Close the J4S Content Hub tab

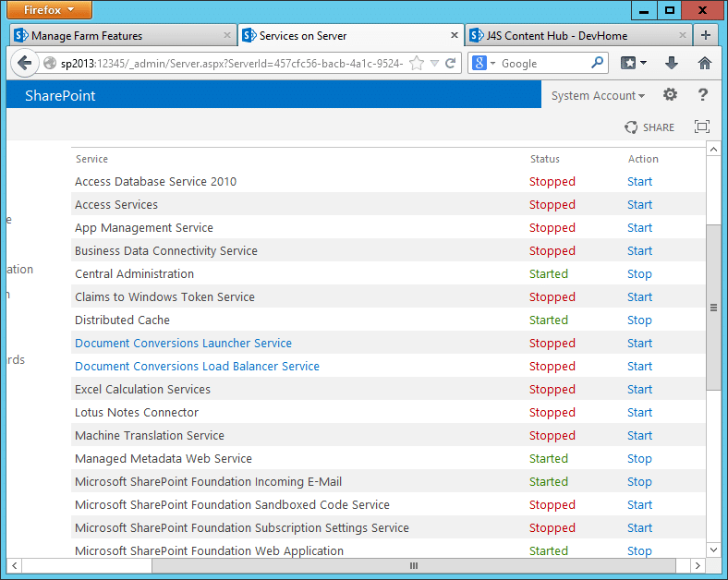(683, 35)
